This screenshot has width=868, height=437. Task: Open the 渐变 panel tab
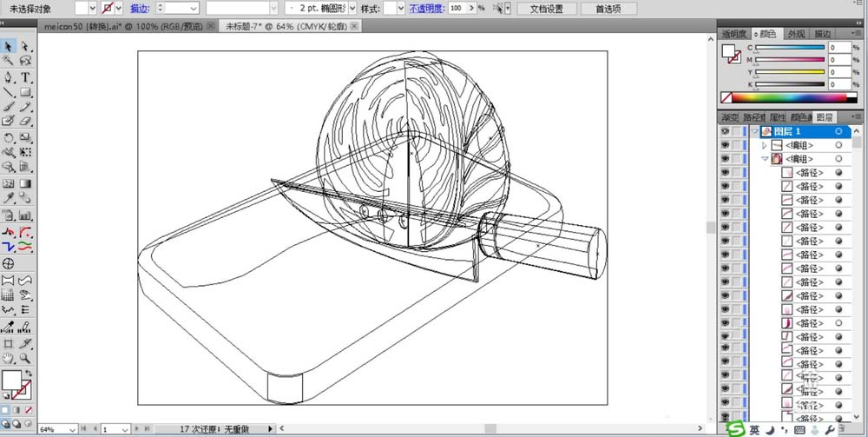pos(730,117)
